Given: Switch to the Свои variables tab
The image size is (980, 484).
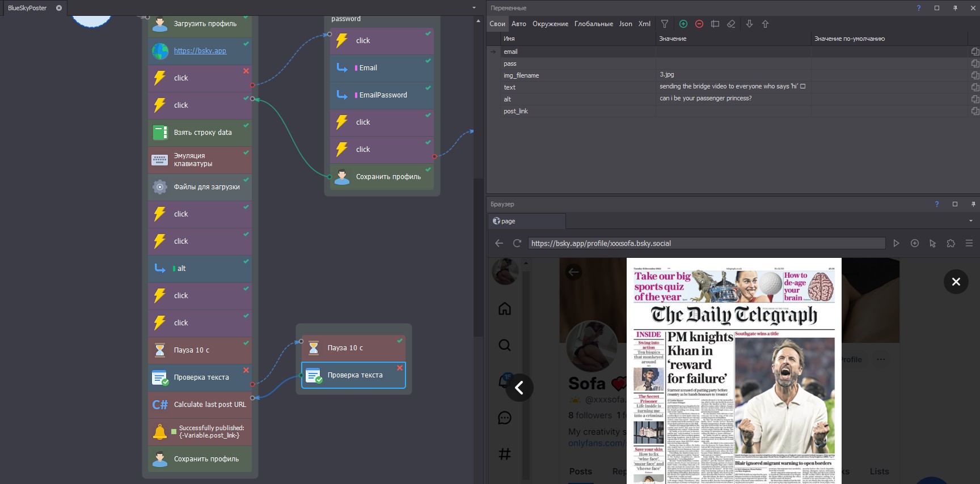Looking at the screenshot, I should click(497, 24).
